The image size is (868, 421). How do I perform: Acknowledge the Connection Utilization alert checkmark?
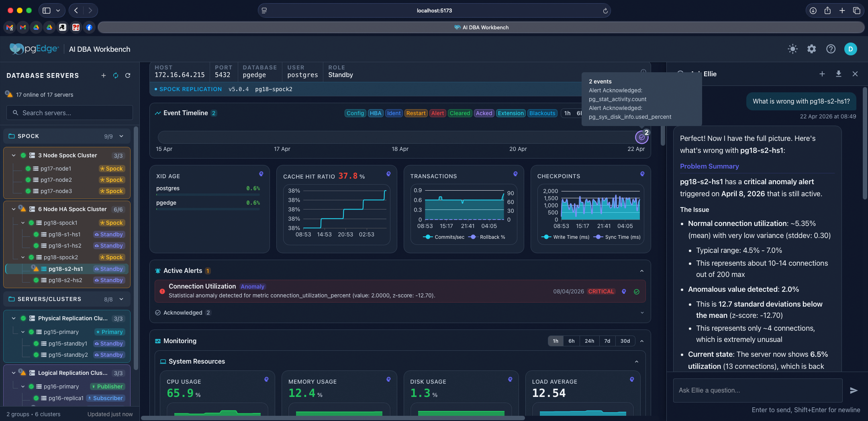point(637,292)
